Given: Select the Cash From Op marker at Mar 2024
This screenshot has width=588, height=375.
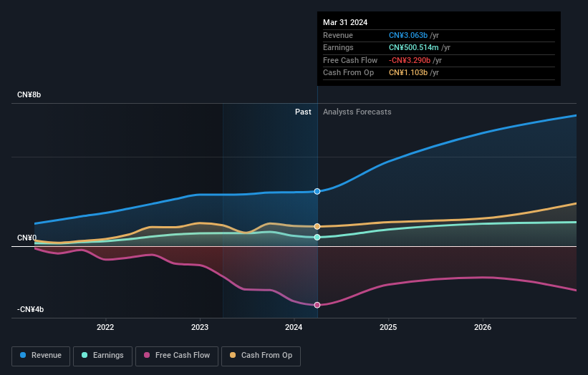Looking at the screenshot, I should coord(317,226).
